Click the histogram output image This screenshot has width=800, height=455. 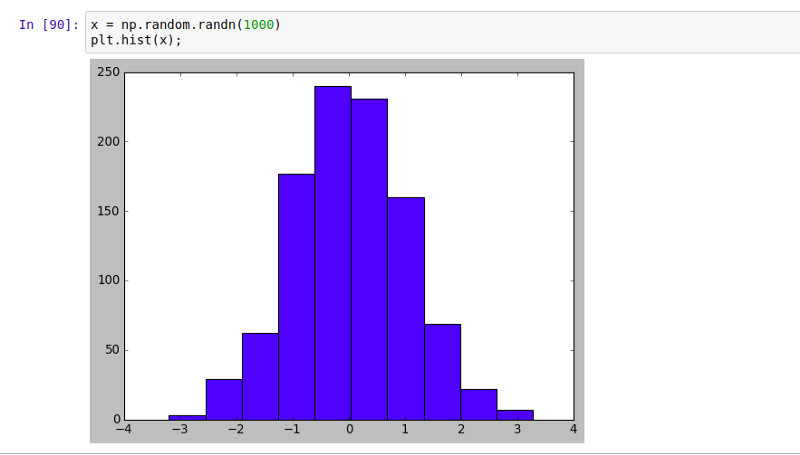pyautogui.click(x=337, y=250)
